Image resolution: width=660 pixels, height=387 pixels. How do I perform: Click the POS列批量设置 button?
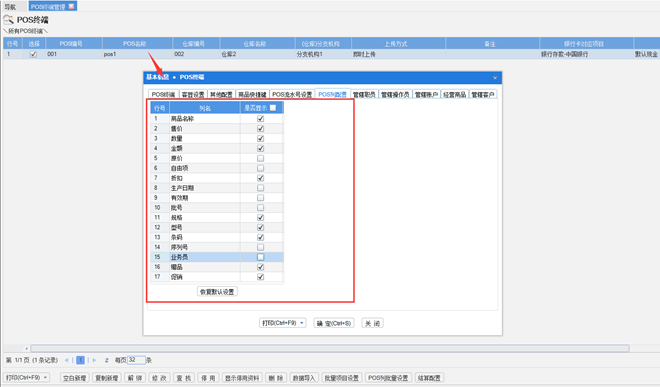coord(388,378)
